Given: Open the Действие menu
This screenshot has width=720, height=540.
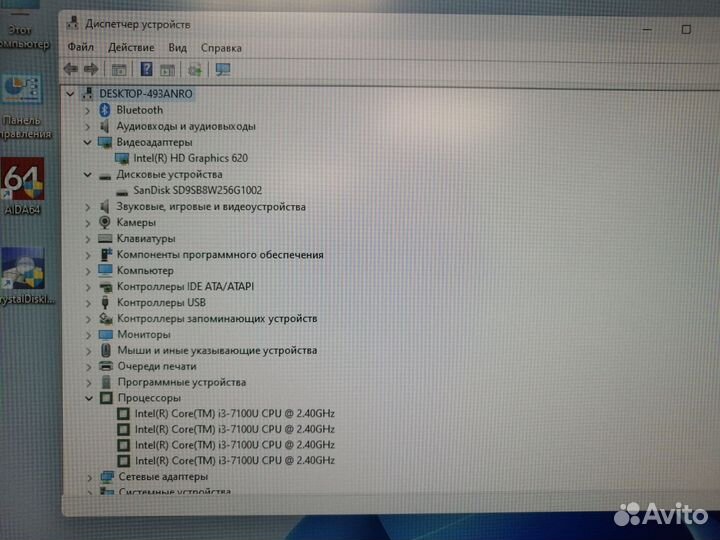Looking at the screenshot, I should [131, 47].
